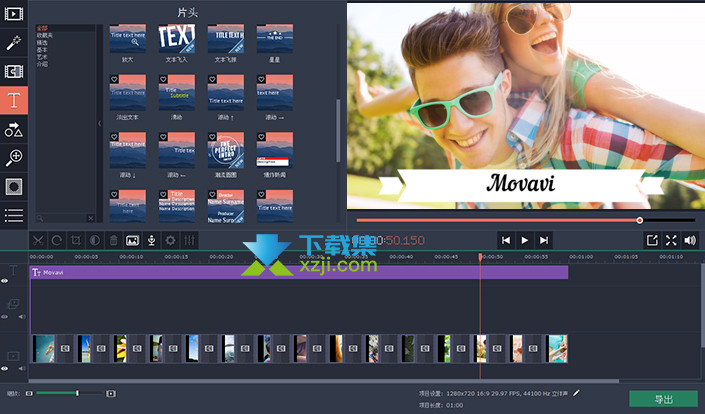Jump to next frame button
This screenshot has width=705, height=414.
tap(544, 240)
